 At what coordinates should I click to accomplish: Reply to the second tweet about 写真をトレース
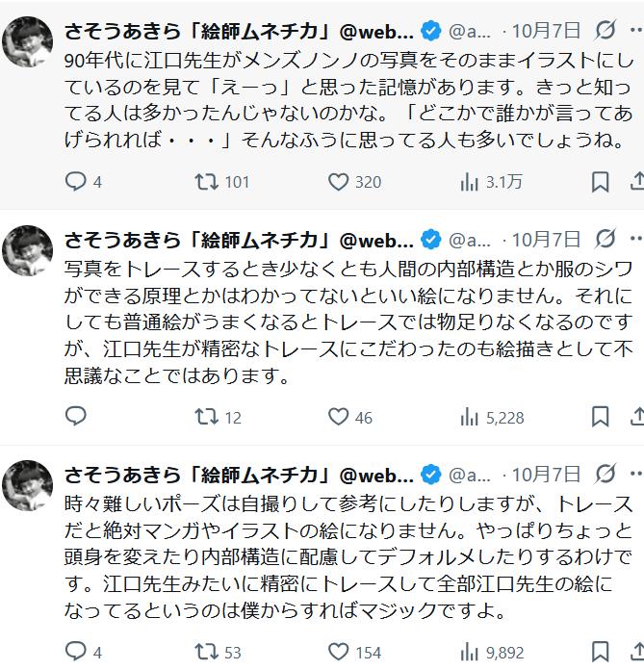pos(75,416)
